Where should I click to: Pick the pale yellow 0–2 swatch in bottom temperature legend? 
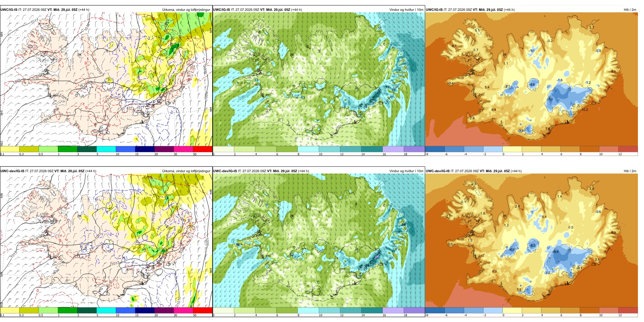[x=512, y=310]
